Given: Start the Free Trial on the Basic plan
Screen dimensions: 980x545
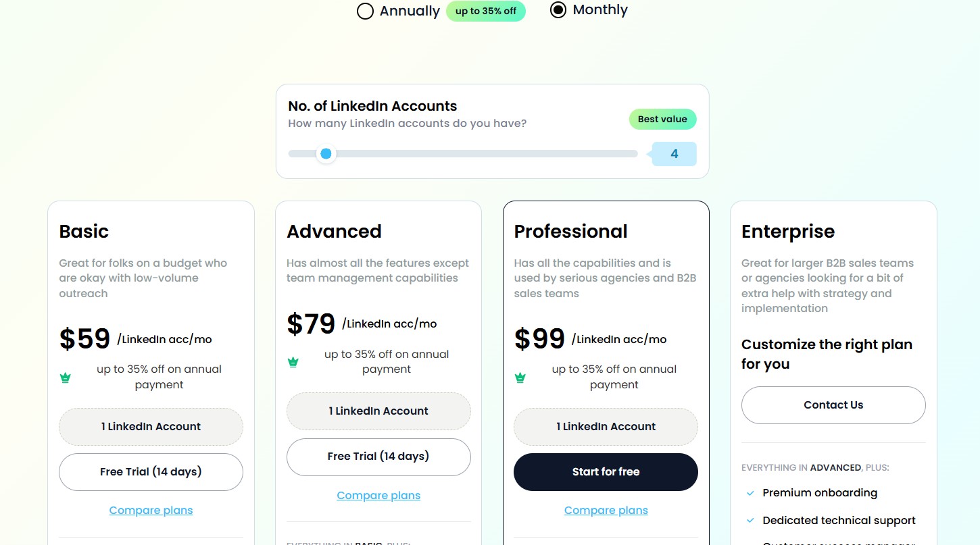Looking at the screenshot, I should pos(150,471).
